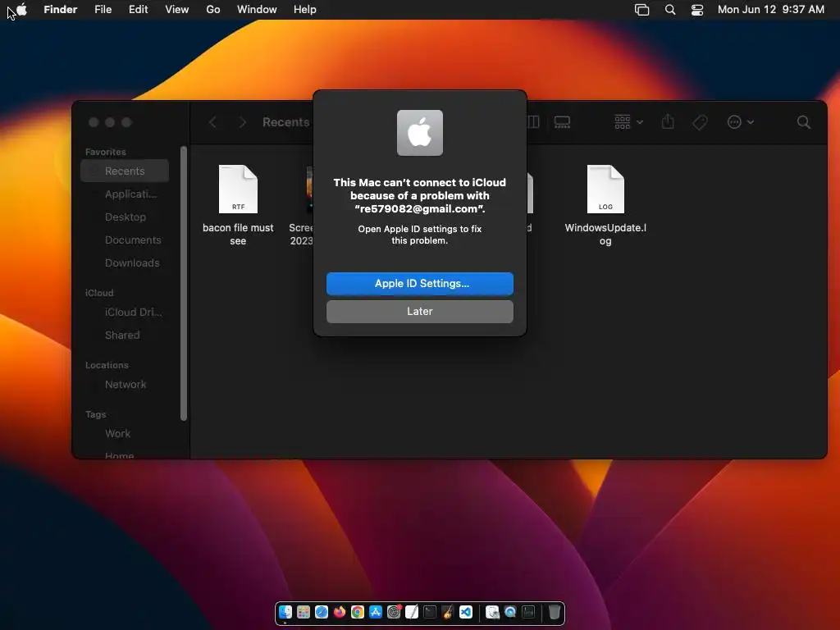Open the Go menu
The width and height of the screenshot is (840, 630).
(213, 9)
